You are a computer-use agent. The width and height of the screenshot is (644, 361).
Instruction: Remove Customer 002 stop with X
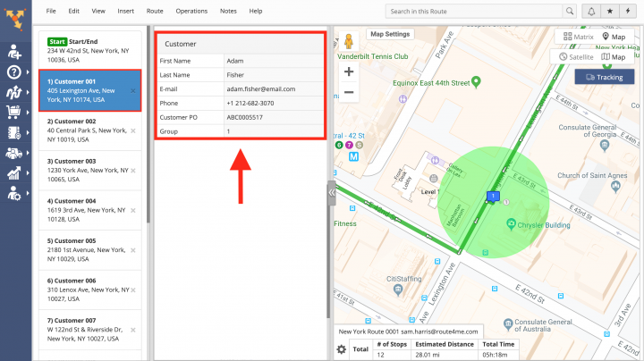click(x=133, y=130)
